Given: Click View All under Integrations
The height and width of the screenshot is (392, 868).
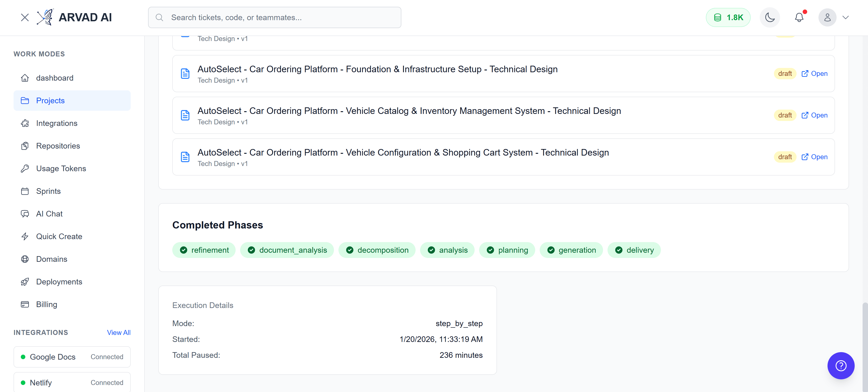Looking at the screenshot, I should [119, 332].
